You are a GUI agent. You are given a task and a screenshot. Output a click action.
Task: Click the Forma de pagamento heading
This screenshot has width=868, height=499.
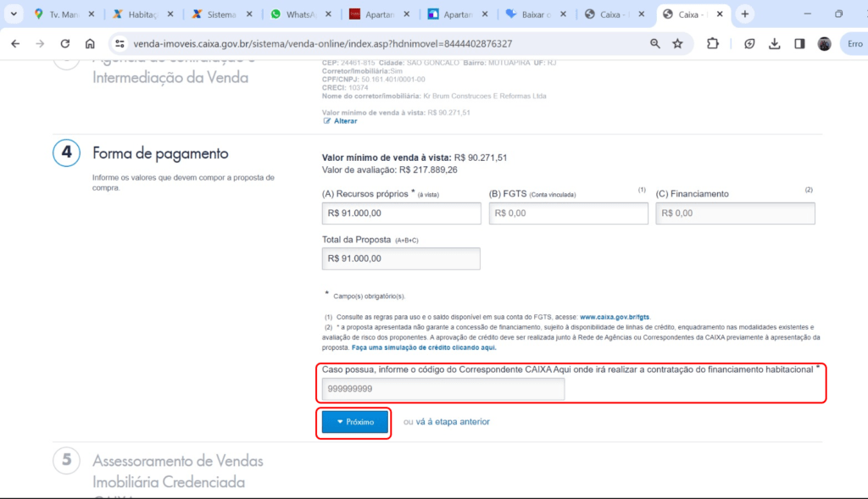tap(160, 153)
